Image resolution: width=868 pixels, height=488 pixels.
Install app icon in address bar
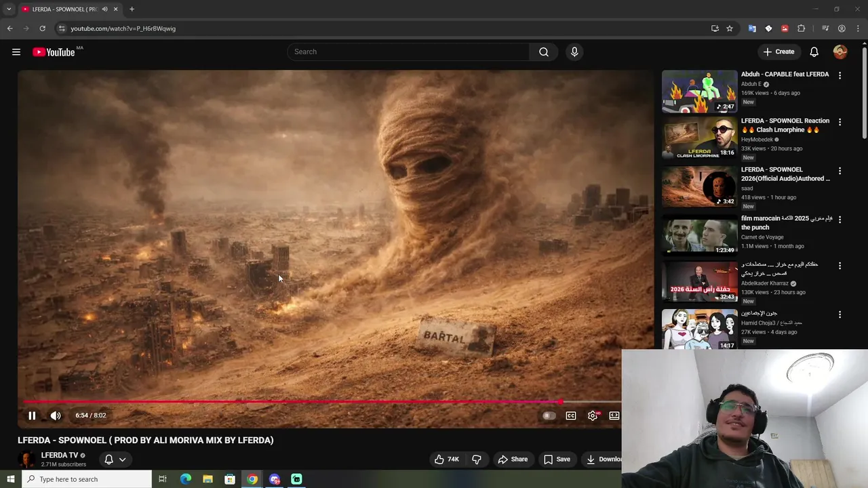(715, 28)
